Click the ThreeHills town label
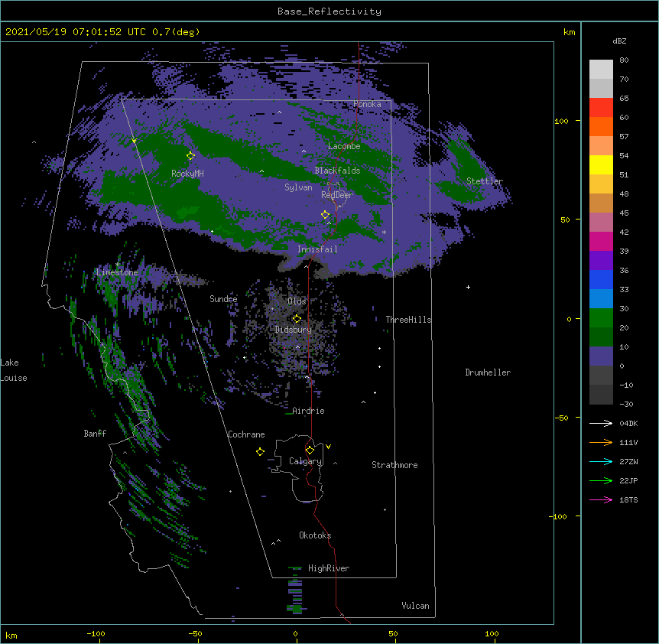Viewport: 659px width, 644px height. (408, 320)
